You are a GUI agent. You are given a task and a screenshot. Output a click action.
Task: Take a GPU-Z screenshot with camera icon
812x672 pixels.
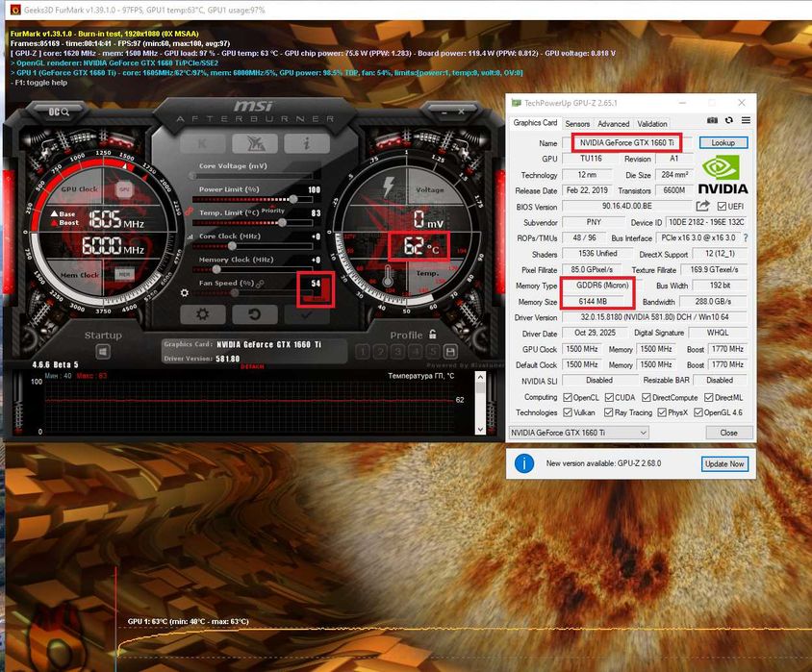712,120
